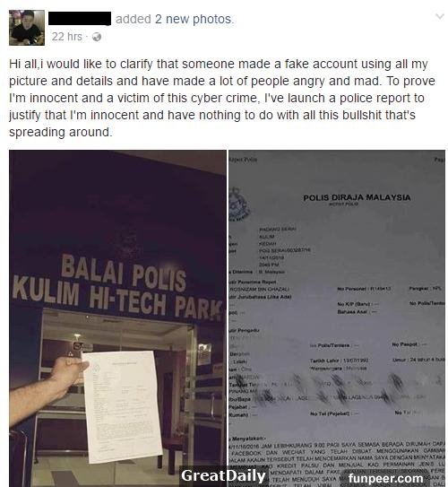Click the 'No Pasport' field in report

(x=409, y=344)
